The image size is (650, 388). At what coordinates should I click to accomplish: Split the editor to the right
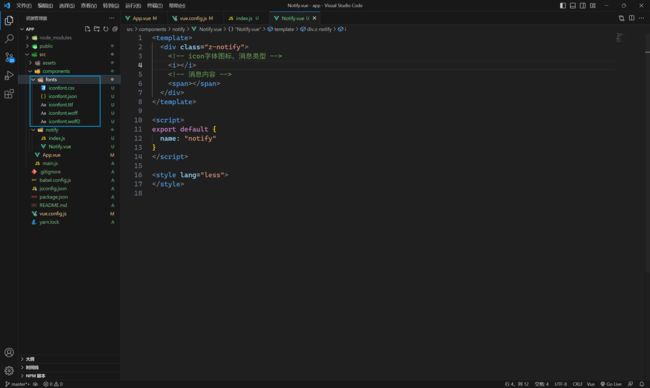[x=631, y=18]
